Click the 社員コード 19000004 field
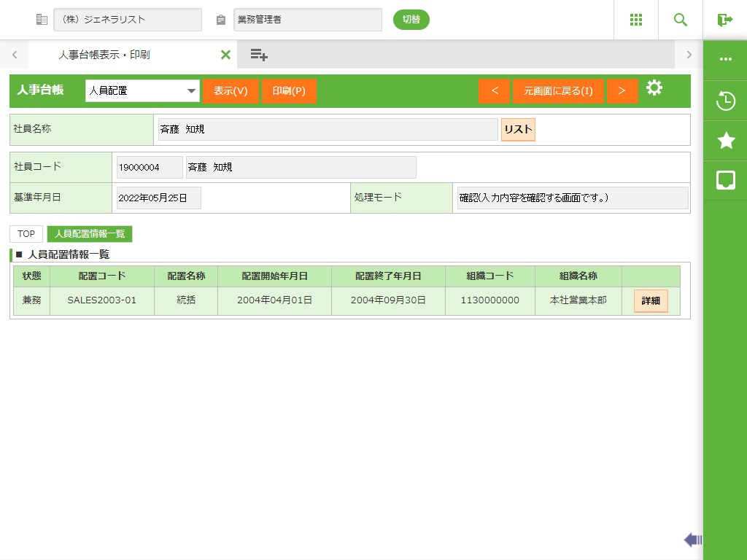 pos(149,167)
